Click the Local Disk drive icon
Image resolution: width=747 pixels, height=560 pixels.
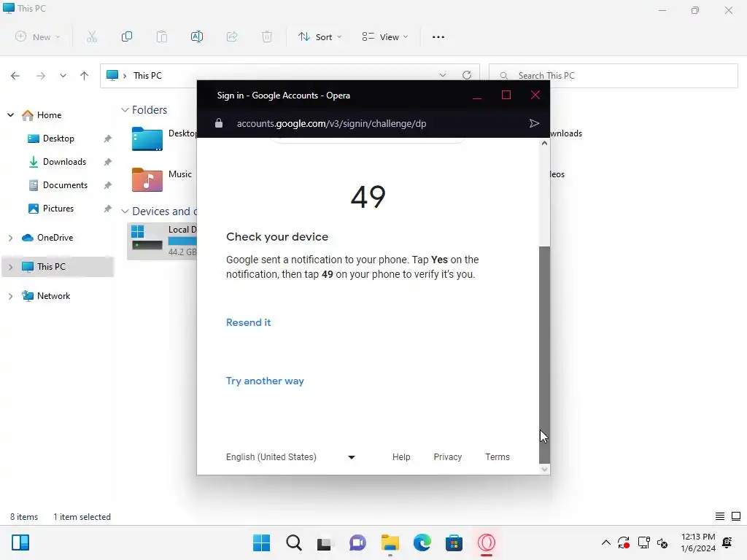[147, 239]
